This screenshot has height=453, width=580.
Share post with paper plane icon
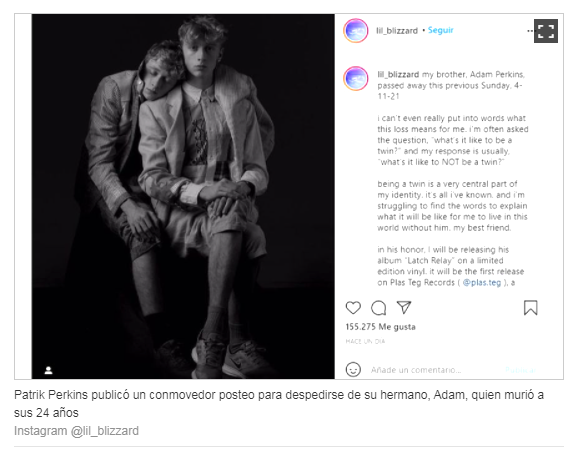pyautogui.click(x=404, y=307)
